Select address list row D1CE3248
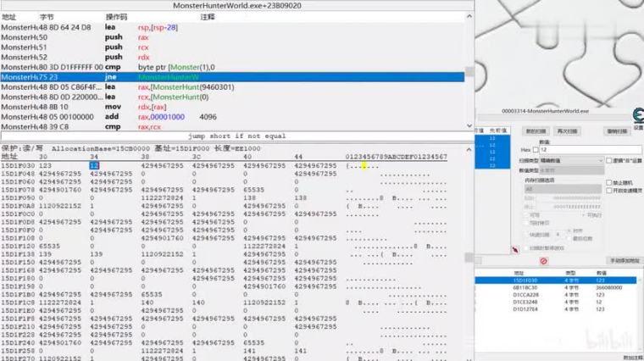 point(556,302)
